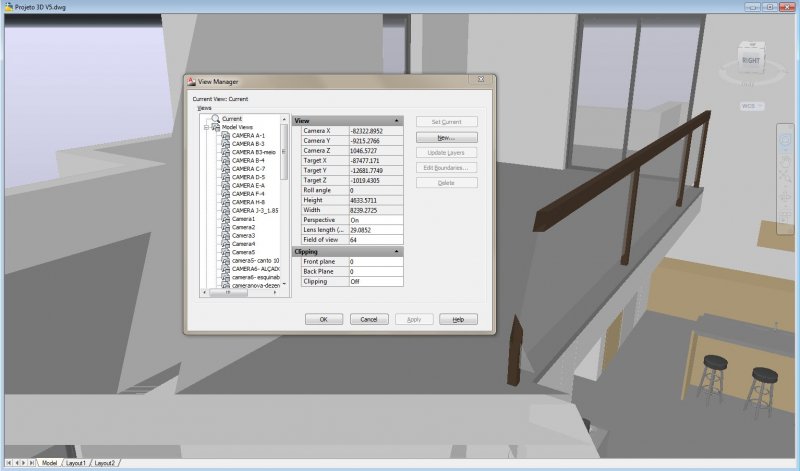Click the camera icon beside CAMERA B-3
The image size is (800, 471).
(226, 144)
